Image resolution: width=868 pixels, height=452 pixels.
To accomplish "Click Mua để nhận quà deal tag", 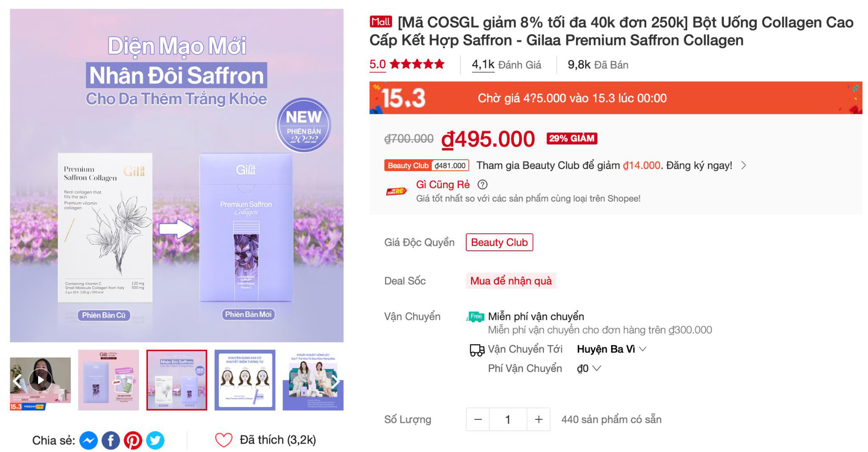I will [511, 281].
